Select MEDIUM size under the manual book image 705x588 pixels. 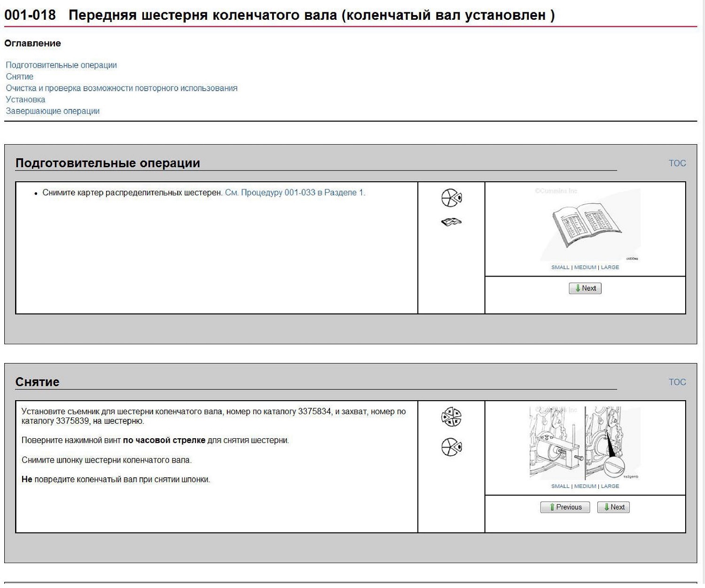click(x=585, y=267)
